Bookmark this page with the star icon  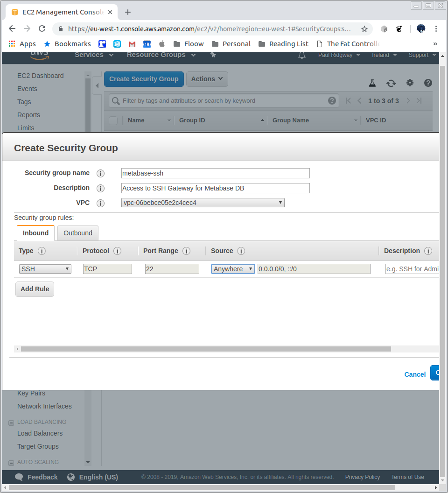(364, 29)
